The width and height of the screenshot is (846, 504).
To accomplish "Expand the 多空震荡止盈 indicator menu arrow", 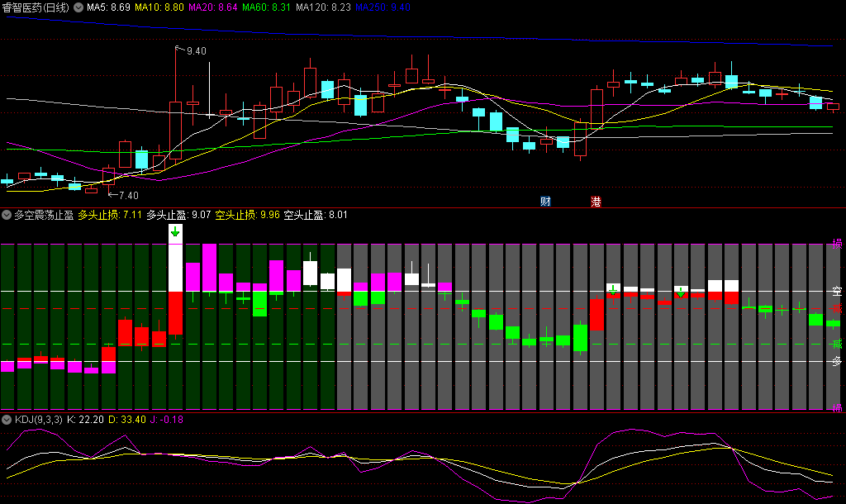I will point(7,215).
